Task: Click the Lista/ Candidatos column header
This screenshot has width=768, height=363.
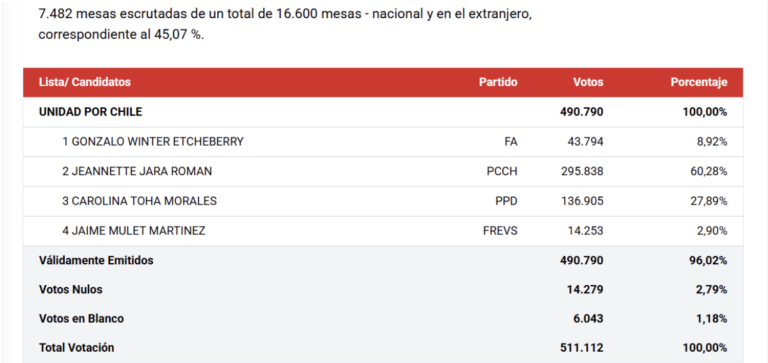Action: tap(85, 82)
